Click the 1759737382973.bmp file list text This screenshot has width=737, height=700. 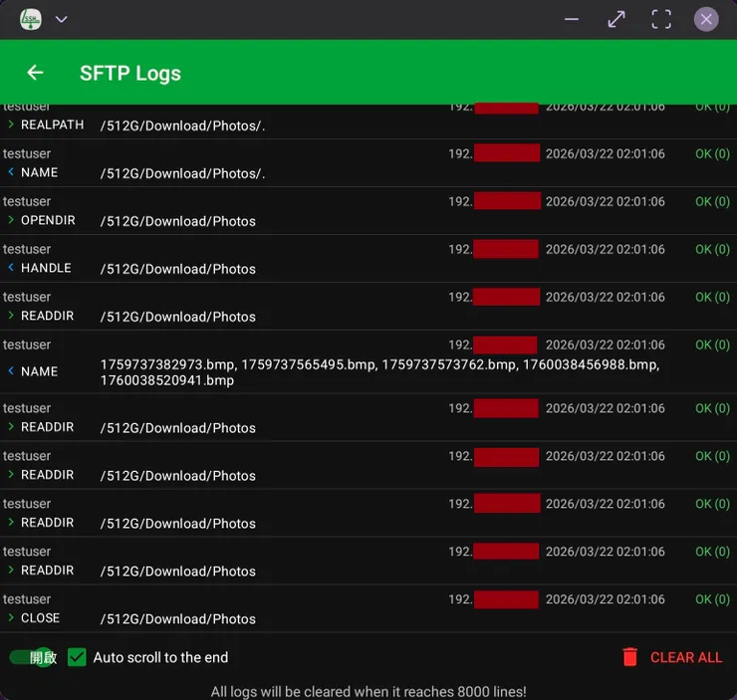click(x=379, y=372)
